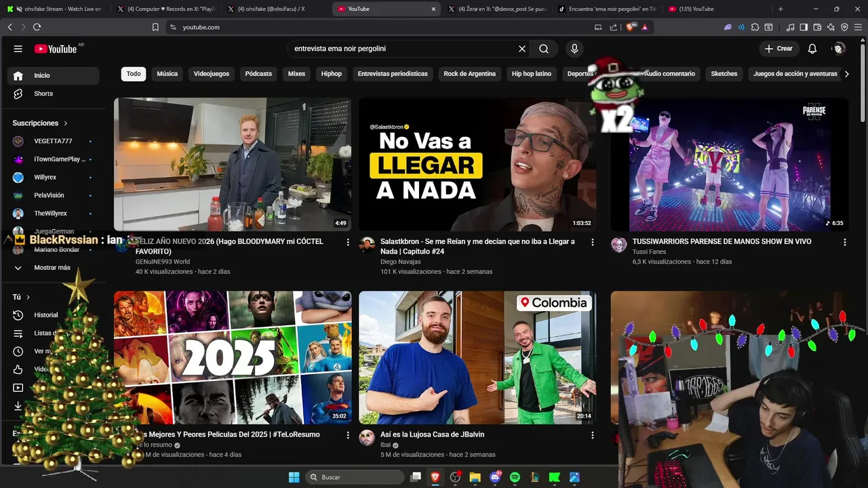Open Discord from the taskbar

tap(495, 477)
